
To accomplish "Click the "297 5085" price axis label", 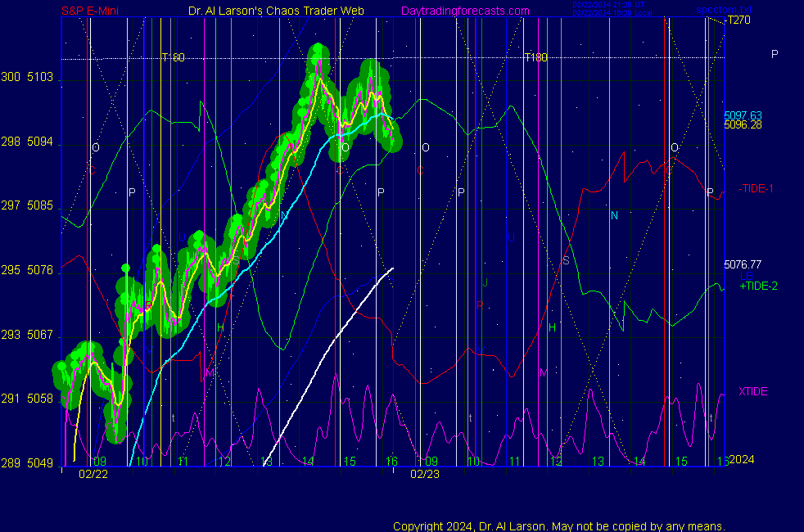I will (27, 205).
